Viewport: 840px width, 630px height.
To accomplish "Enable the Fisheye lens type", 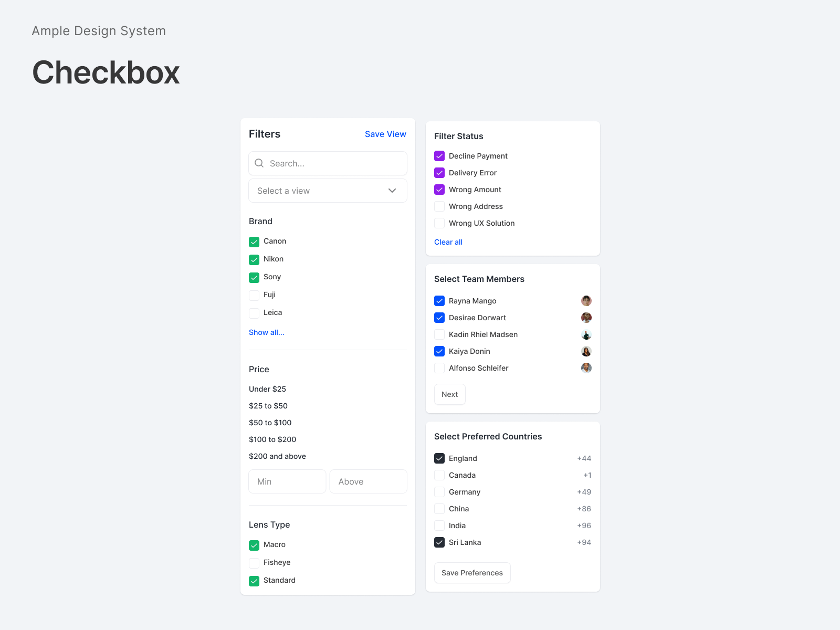I will [254, 562].
